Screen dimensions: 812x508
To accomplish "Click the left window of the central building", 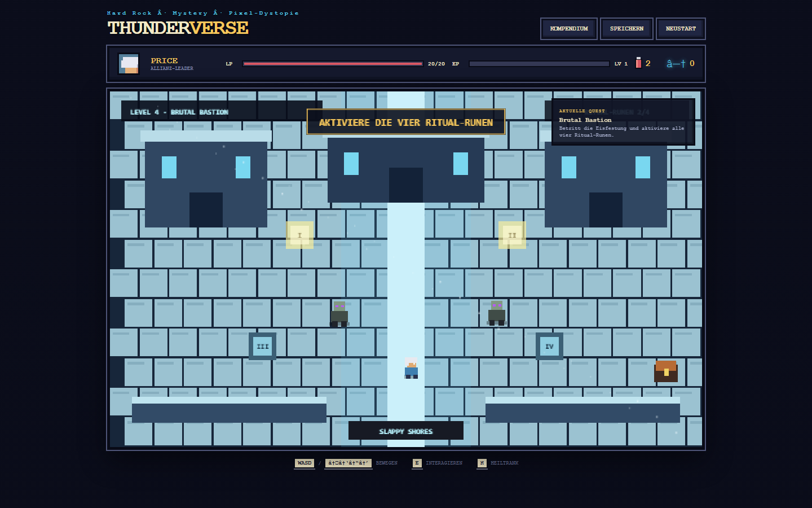I will [x=351, y=164].
